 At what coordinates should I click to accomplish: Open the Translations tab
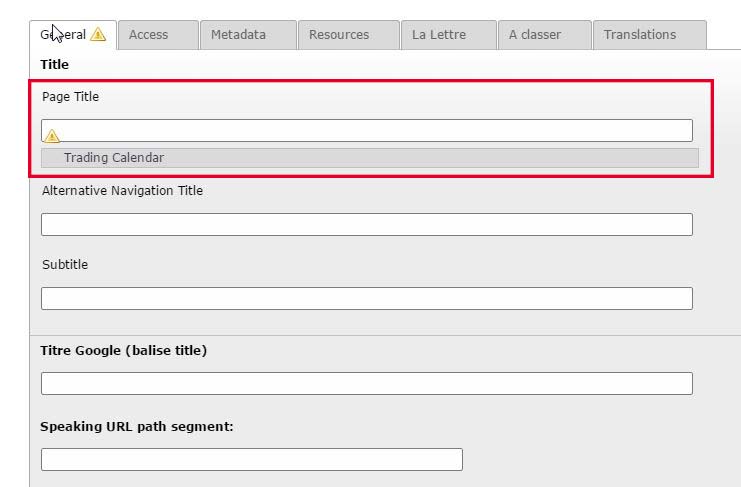click(650, 34)
